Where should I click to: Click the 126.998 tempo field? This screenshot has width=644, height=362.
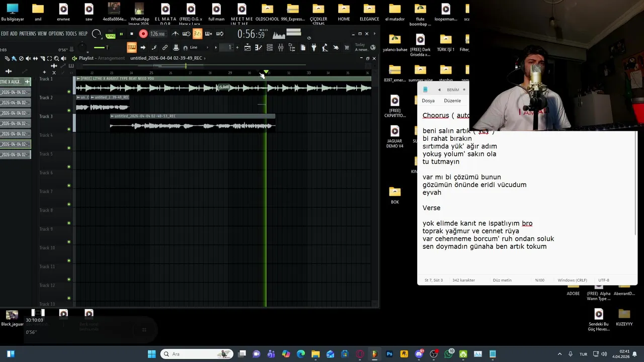click(x=157, y=34)
